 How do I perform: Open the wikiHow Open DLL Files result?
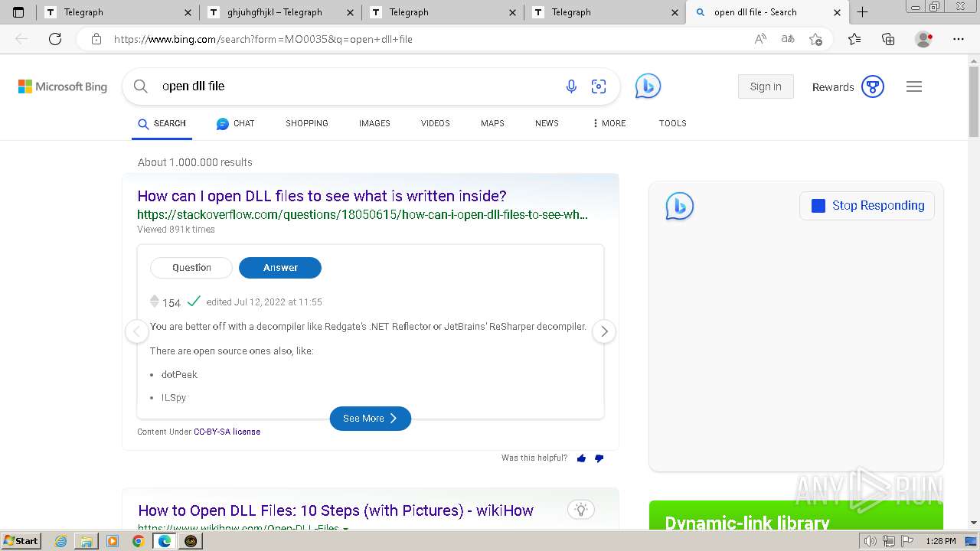(335, 510)
